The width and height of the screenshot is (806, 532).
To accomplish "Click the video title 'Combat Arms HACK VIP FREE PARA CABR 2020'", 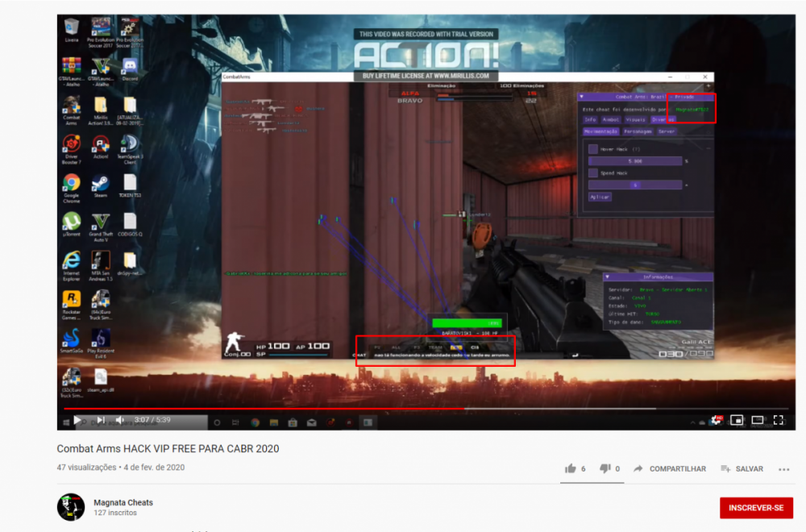I will pyautogui.click(x=168, y=449).
